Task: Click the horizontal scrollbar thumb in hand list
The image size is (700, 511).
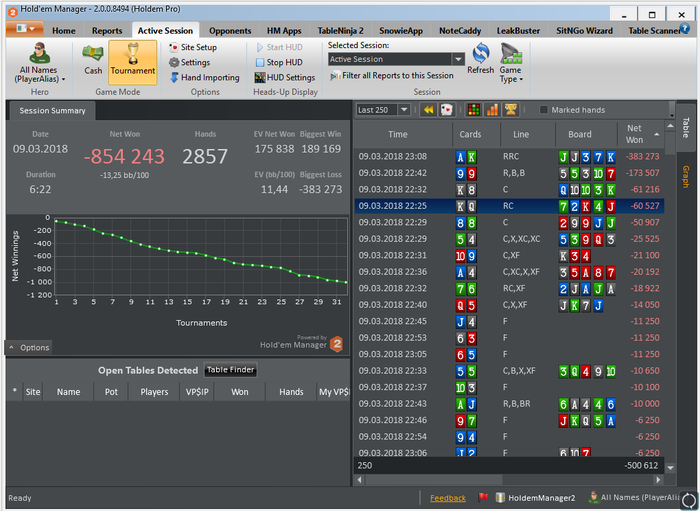Action: click(x=433, y=480)
